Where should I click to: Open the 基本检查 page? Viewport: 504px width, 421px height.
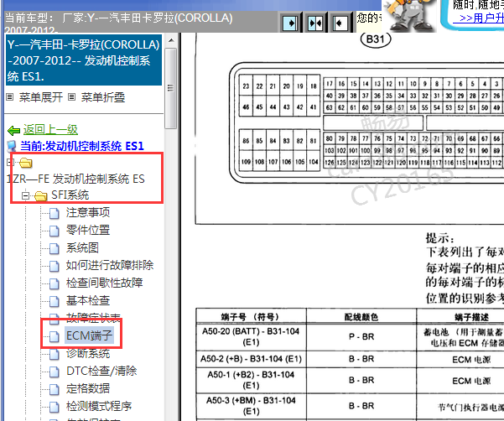(88, 300)
